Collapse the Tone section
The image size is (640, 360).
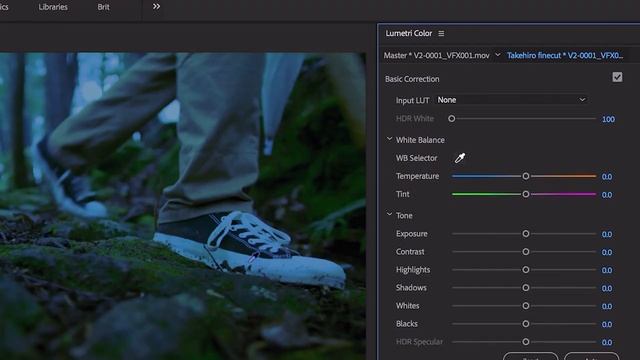[x=389, y=215]
